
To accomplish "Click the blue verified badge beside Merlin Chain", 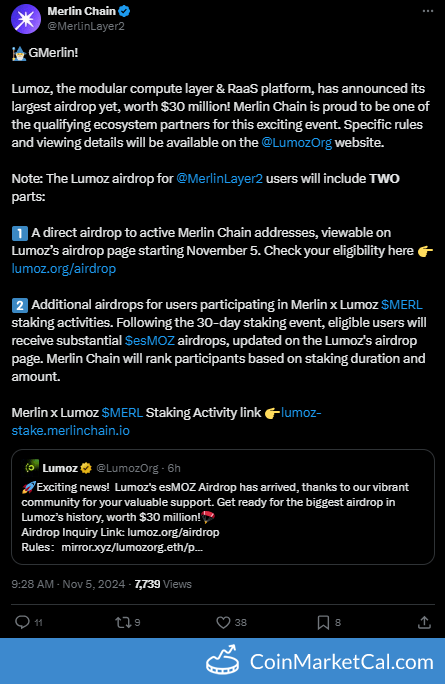I will pos(124,11).
